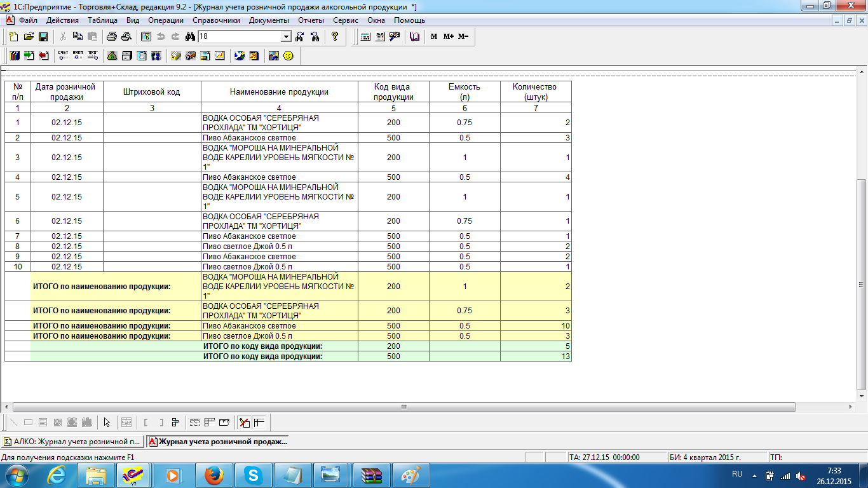Click the ИТОГО по коду вида продукции 200 row label

[x=262, y=346]
